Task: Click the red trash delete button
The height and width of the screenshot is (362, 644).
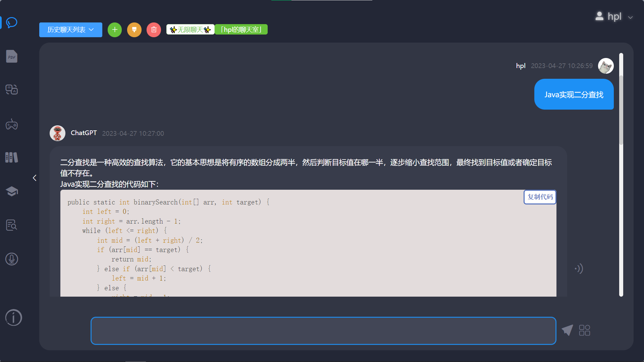Action: tap(154, 30)
